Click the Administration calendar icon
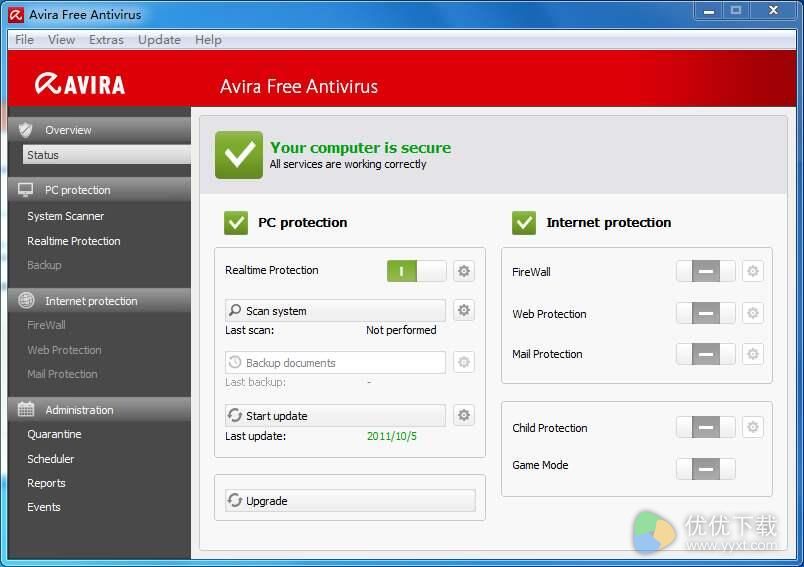Image resolution: width=804 pixels, height=567 pixels. pyautogui.click(x=26, y=409)
